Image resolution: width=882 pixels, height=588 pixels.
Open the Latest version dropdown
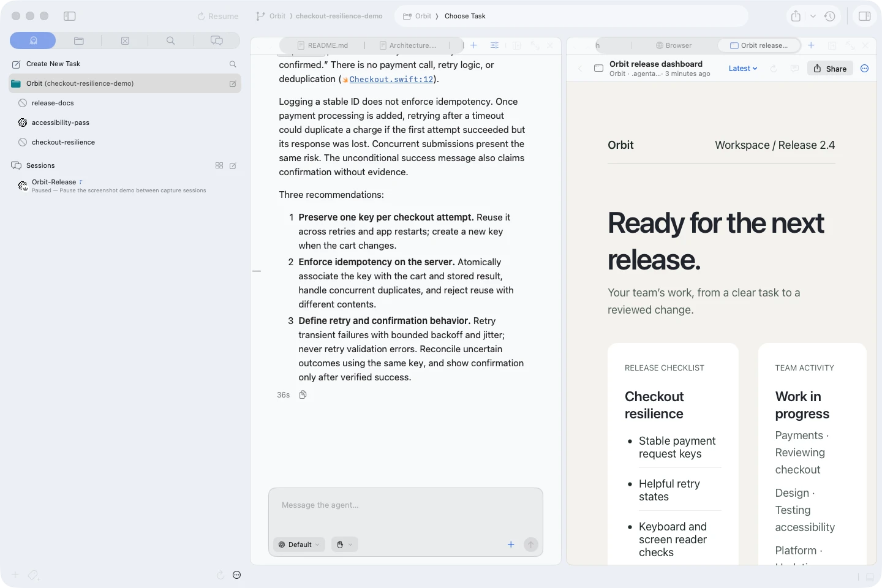coord(743,69)
